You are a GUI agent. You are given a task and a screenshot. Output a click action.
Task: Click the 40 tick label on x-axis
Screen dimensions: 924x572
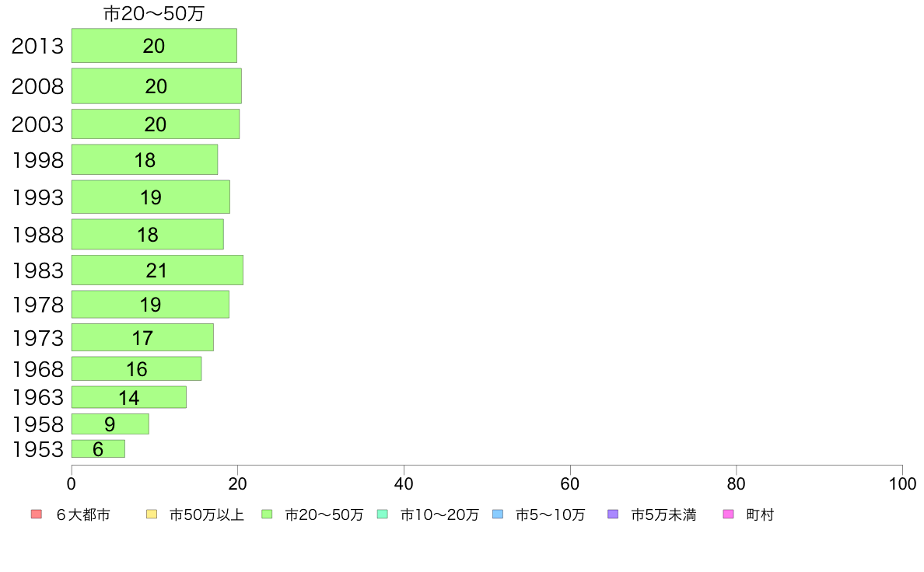(x=404, y=484)
